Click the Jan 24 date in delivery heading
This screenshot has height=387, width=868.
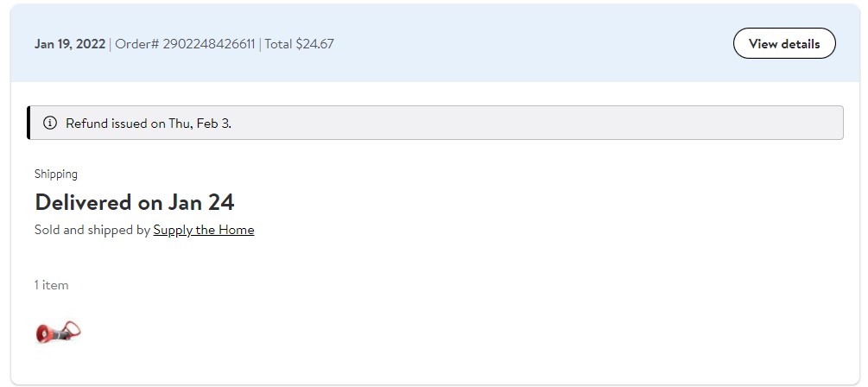[201, 202]
